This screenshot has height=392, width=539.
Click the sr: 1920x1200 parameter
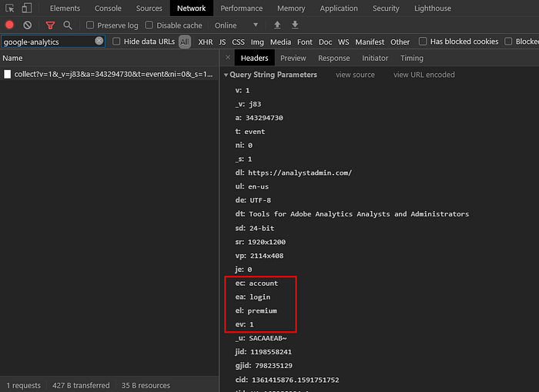[260, 242]
